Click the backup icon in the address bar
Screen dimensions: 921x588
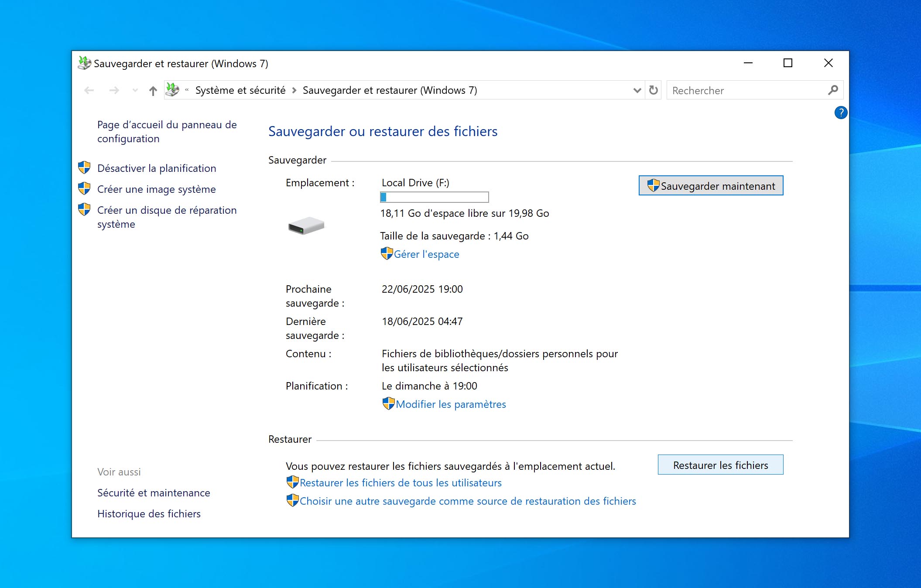(173, 90)
